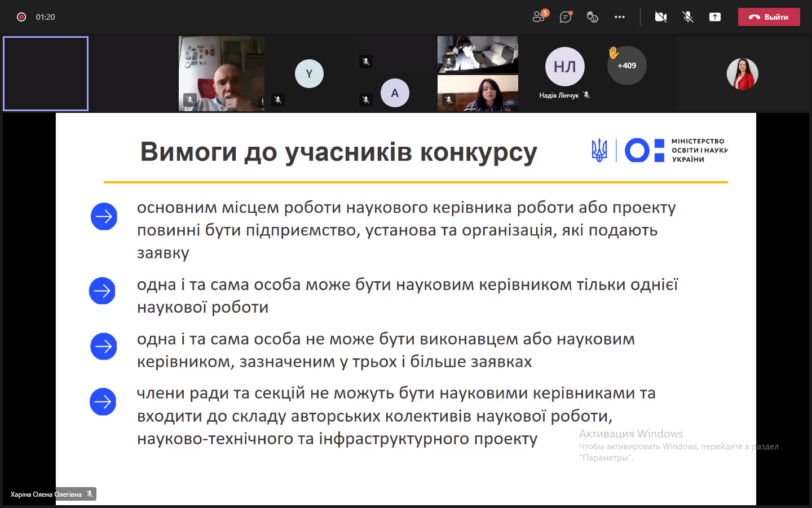Image resolution: width=812 pixels, height=508 pixels.
Task: Select the Y participant avatar
Action: click(309, 73)
